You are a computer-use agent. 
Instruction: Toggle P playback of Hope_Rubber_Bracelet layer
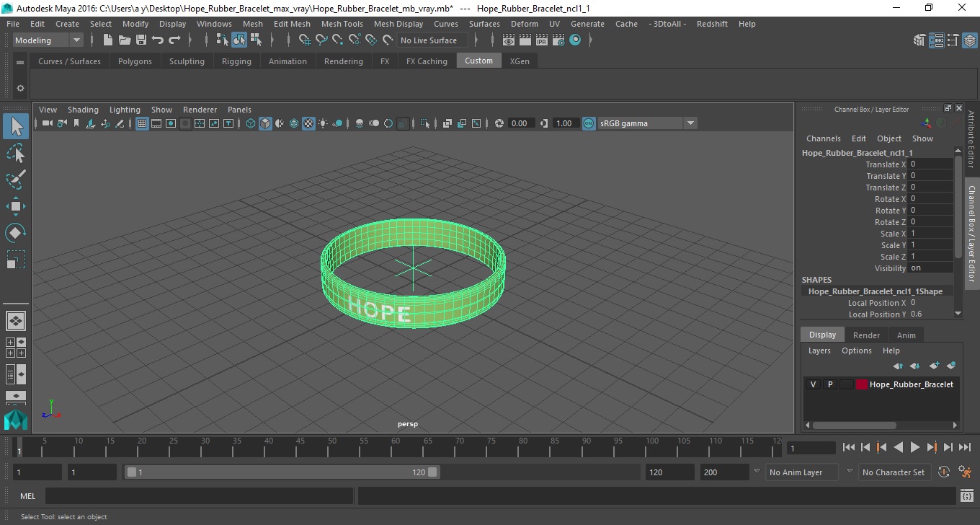[829, 384]
